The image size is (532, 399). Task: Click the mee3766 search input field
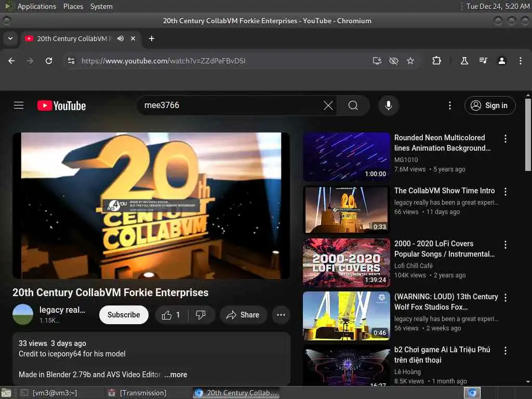coord(231,105)
